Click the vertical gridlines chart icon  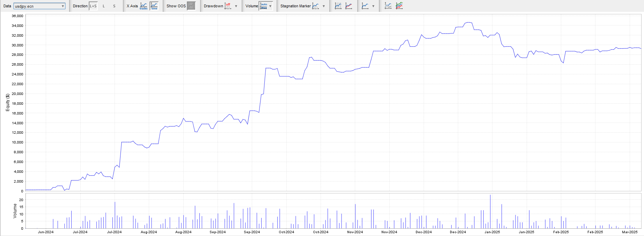(338, 6)
